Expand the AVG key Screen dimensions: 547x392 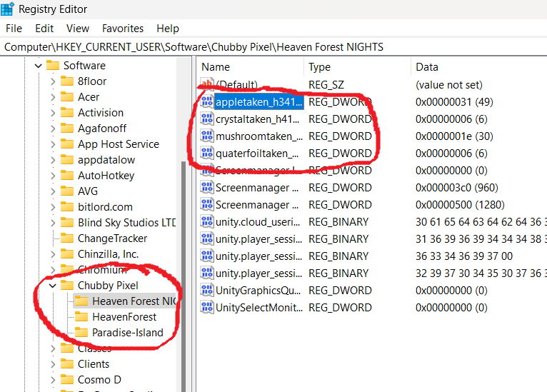[53, 191]
